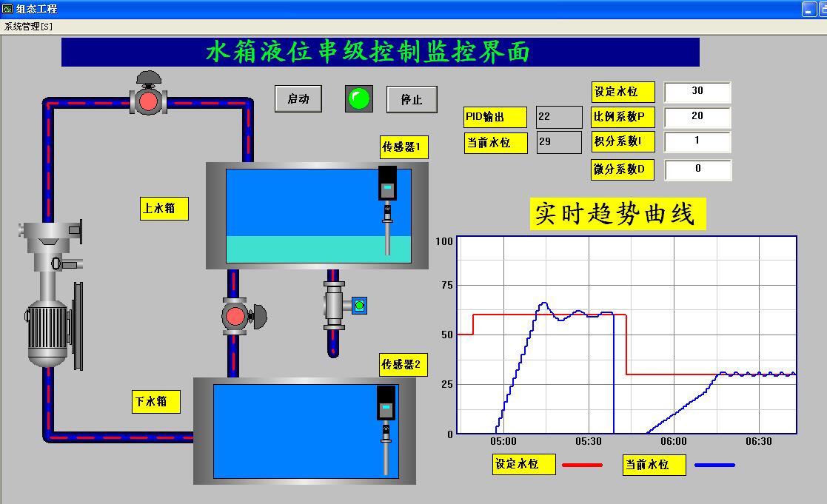Image resolution: width=827 pixels, height=504 pixels.
Task: Click the 比例系数P input field showing 20
Action: [x=697, y=117]
